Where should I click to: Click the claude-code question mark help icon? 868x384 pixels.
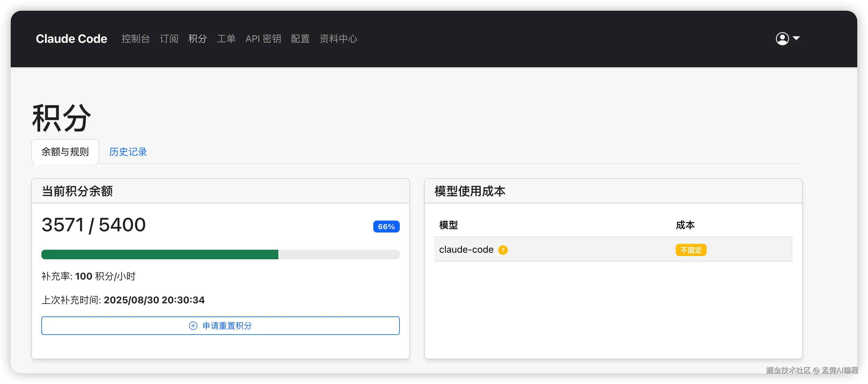[x=503, y=250]
